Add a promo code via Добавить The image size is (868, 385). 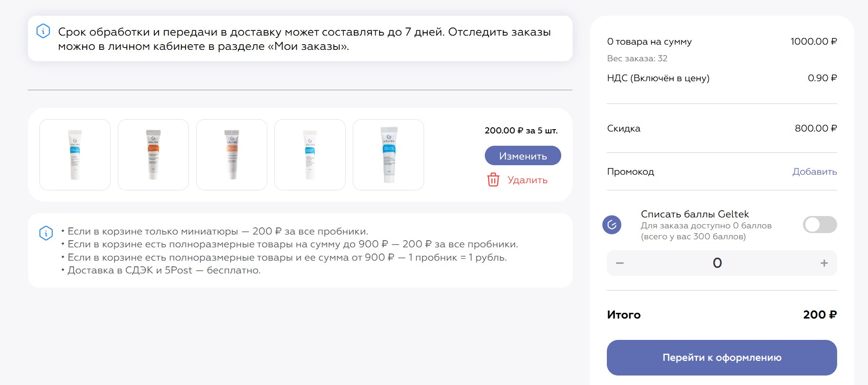pyautogui.click(x=814, y=171)
